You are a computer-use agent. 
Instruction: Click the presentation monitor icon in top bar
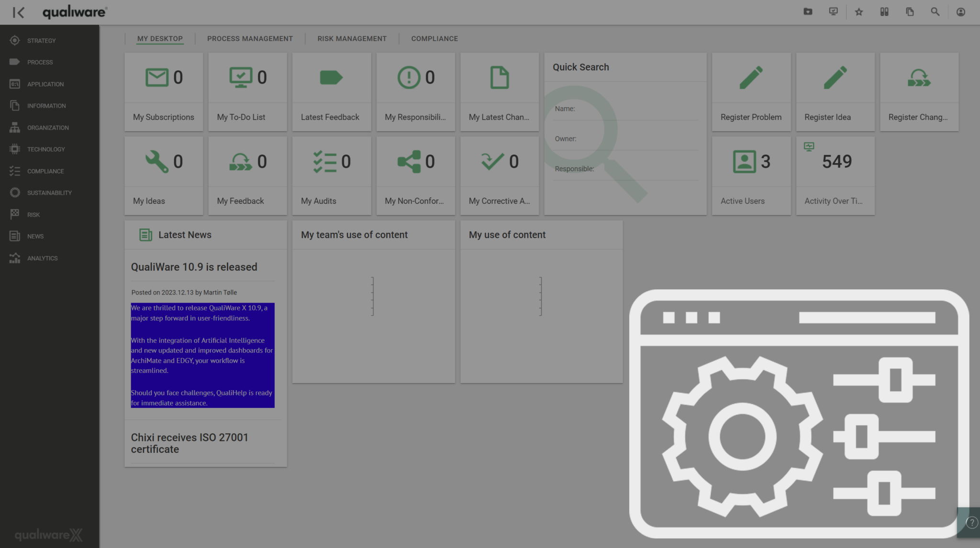tap(833, 12)
